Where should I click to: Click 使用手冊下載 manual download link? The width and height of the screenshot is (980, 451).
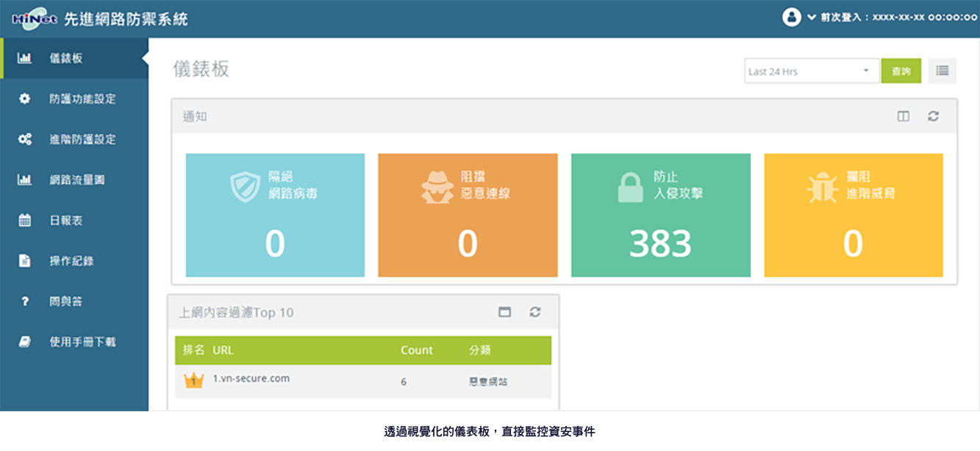(82, 341)
